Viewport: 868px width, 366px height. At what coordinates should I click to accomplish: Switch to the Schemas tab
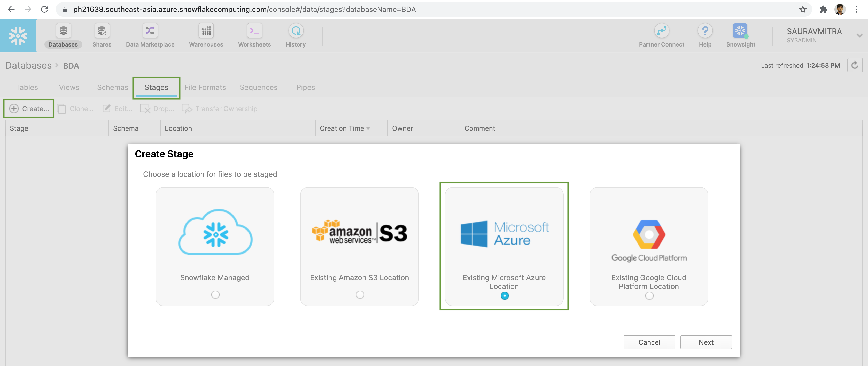click(x=113, y=87)
